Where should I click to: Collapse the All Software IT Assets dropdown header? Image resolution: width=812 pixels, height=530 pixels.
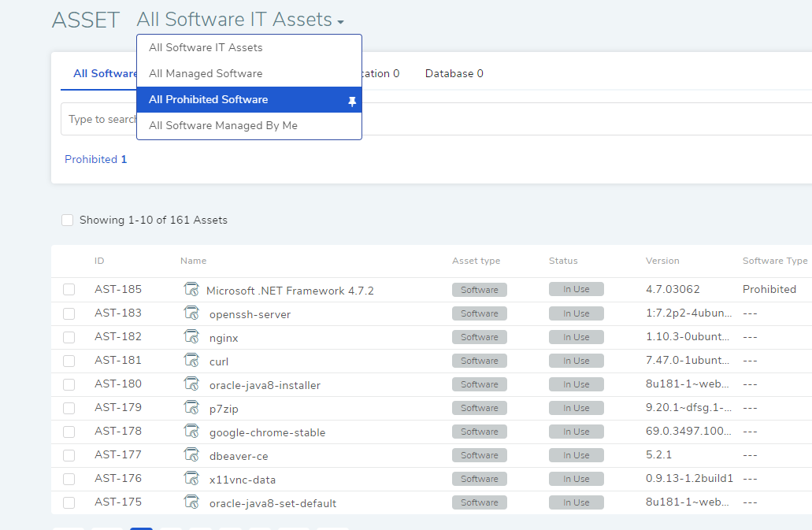click(240, 20)
